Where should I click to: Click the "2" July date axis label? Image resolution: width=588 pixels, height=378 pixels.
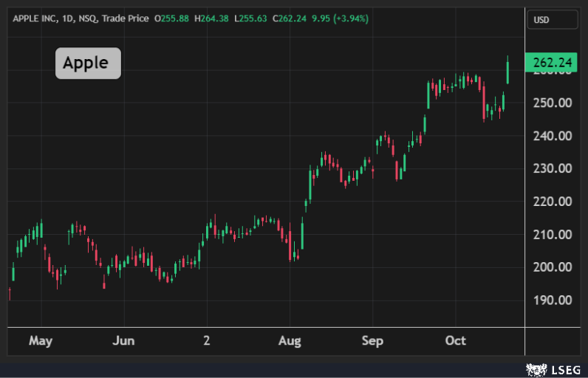207,340
